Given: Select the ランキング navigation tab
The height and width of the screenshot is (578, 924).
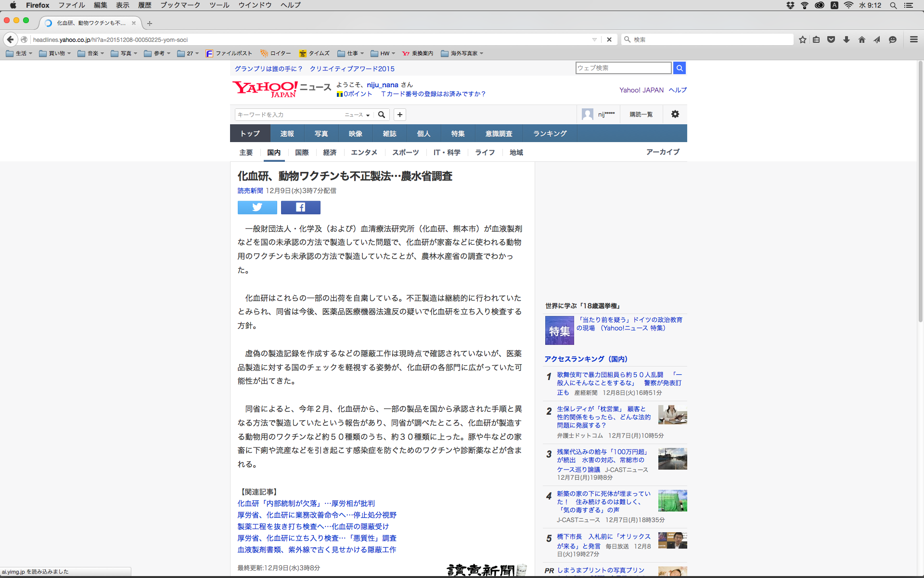Looking at the screenshot, I should 550,133.
